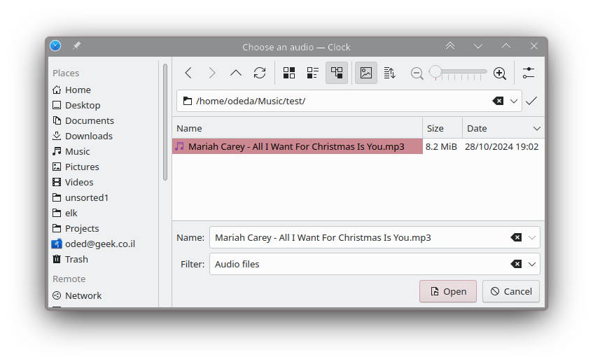Switch to icons view mode
Viewport: 593px width, 364px height.
click(x=289, y=73)
